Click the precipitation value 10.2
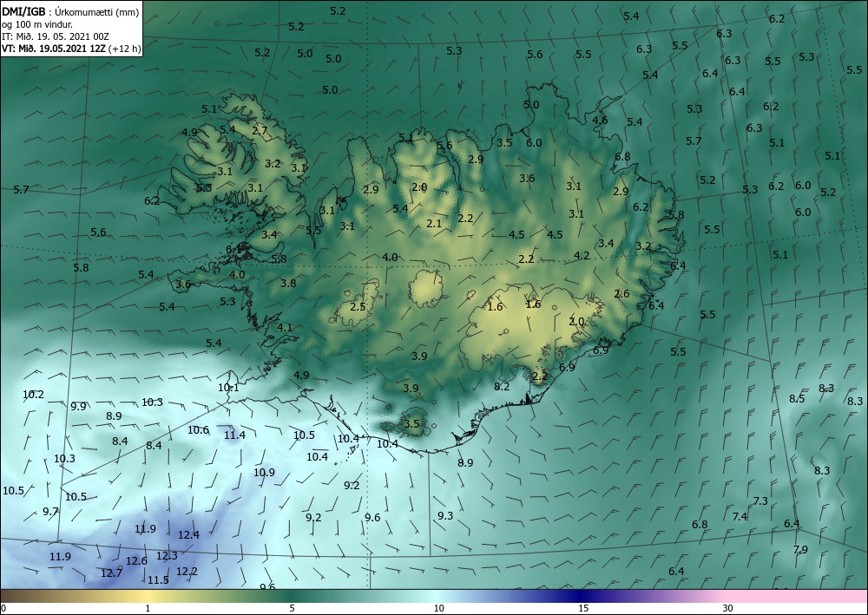 (33, 395)
